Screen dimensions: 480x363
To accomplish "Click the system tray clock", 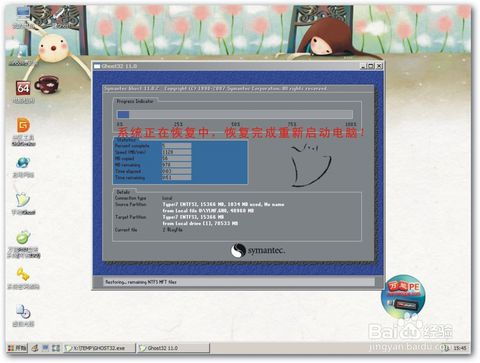I will click(x=460, y=348).
